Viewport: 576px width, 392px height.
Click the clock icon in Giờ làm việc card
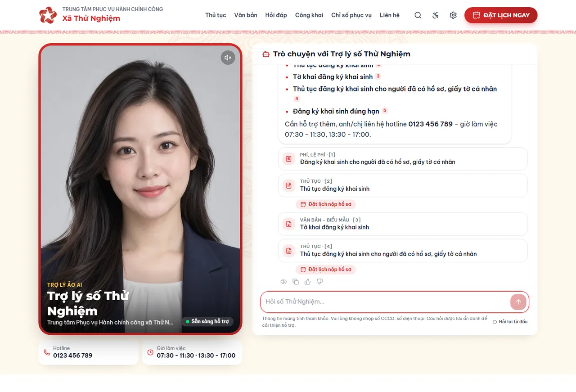(150, 352)
